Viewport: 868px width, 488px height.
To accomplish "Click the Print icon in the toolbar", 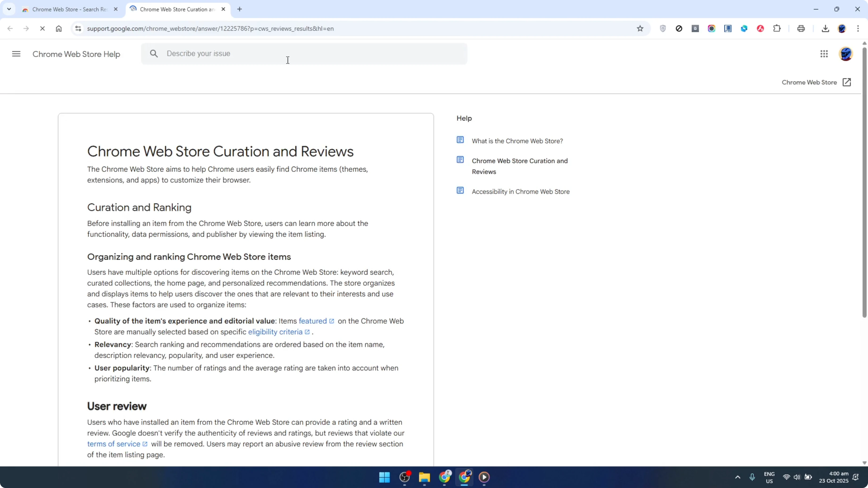I will (x=801, y=29).
